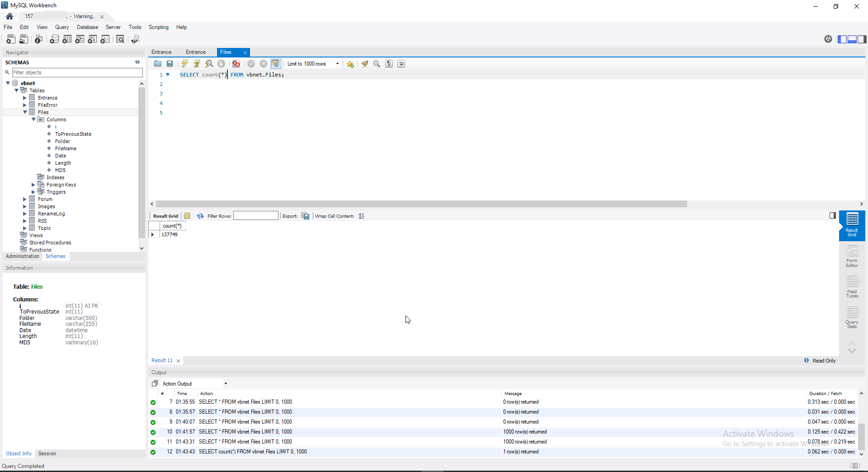Close the Files query tab
The image size is (868, 472).
pyautogui.click(x=245, y=52)
